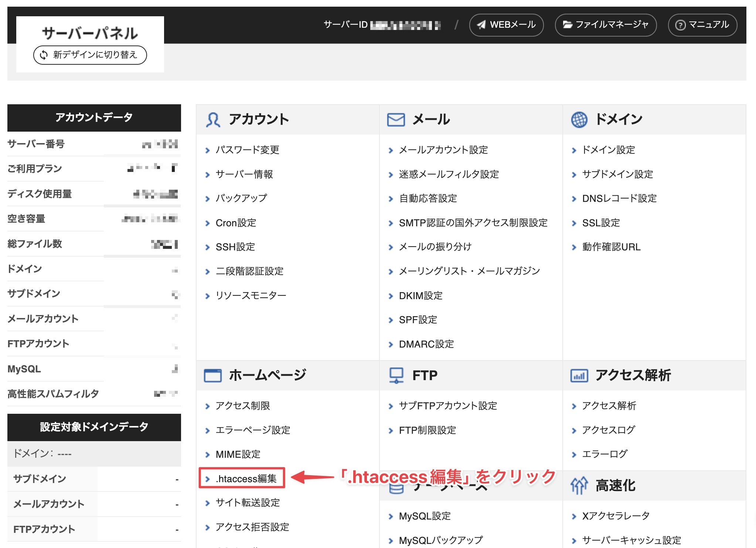756x548 pixels.
Task: Click the question mark icon in マニュアル button
Action: 680,25
